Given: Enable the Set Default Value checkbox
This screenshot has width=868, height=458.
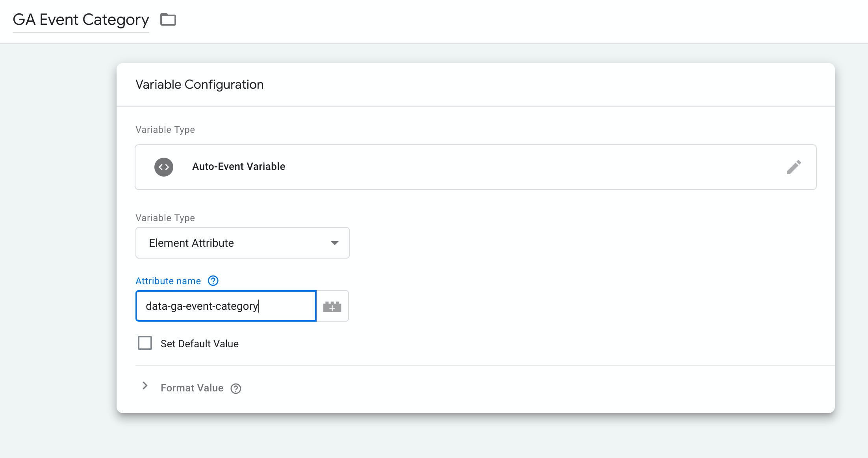Looking at the screenshot, I should [x=145, y=343].
